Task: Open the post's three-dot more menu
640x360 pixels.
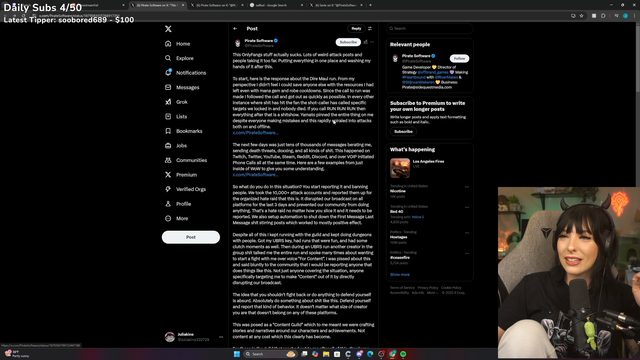Action: (x=372, y=42)
